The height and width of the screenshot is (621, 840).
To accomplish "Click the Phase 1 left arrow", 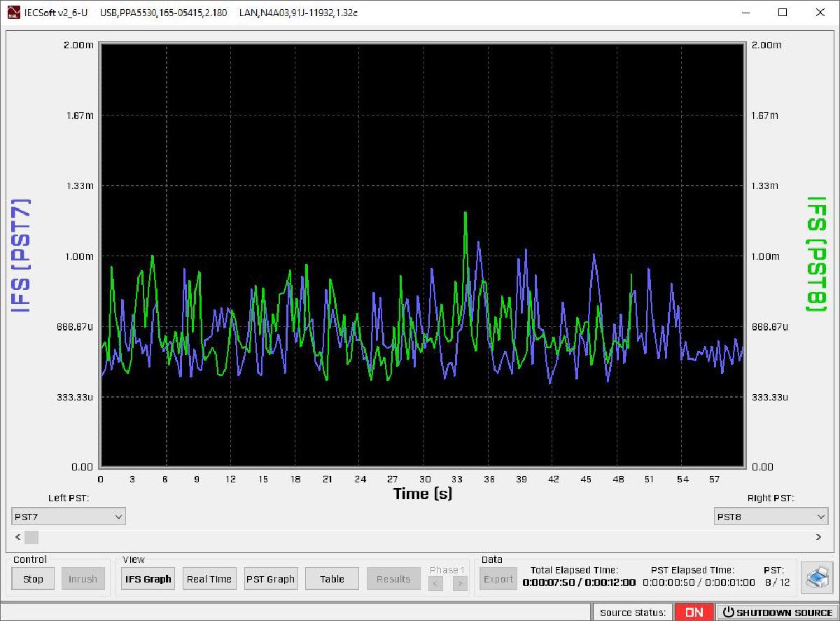I will point(435,582).
